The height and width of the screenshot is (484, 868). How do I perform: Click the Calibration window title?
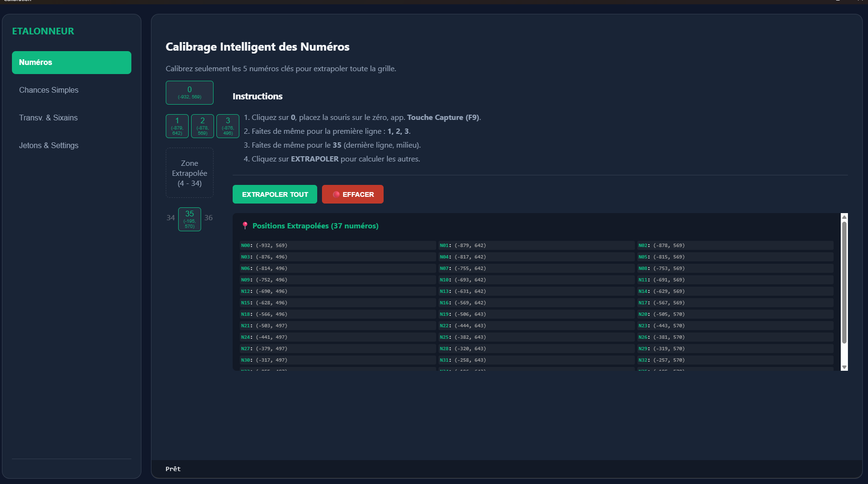coord(19,1)
